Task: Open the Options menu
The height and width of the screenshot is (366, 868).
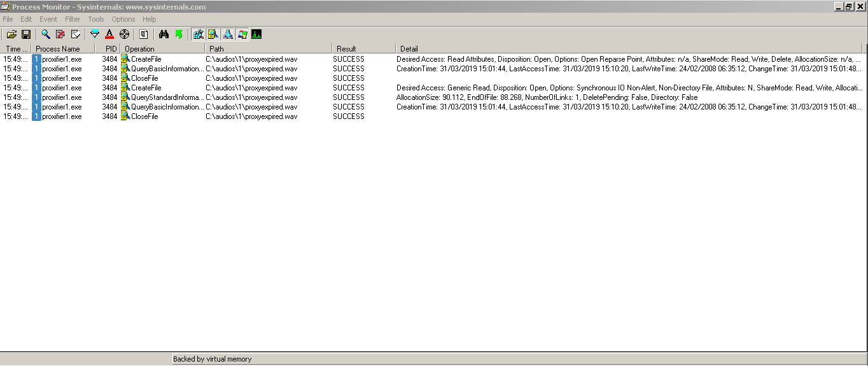Action: pyautogui.click(x=123, y=19)
